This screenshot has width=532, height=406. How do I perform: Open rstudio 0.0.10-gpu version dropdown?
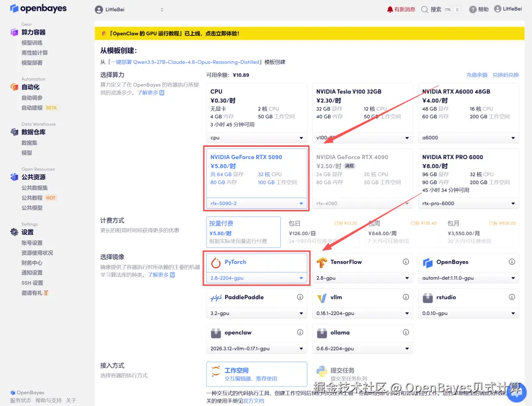pyautogui.click(x=468, y=313)
